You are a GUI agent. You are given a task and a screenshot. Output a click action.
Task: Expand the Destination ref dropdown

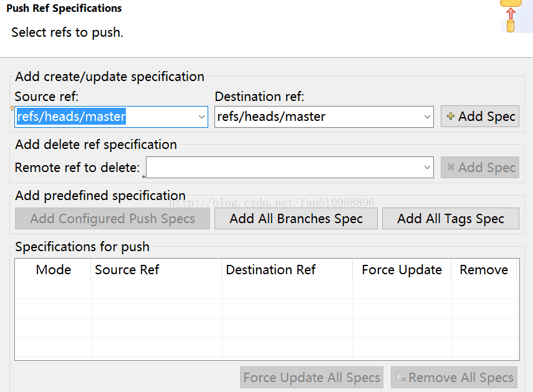pos(427,117)
